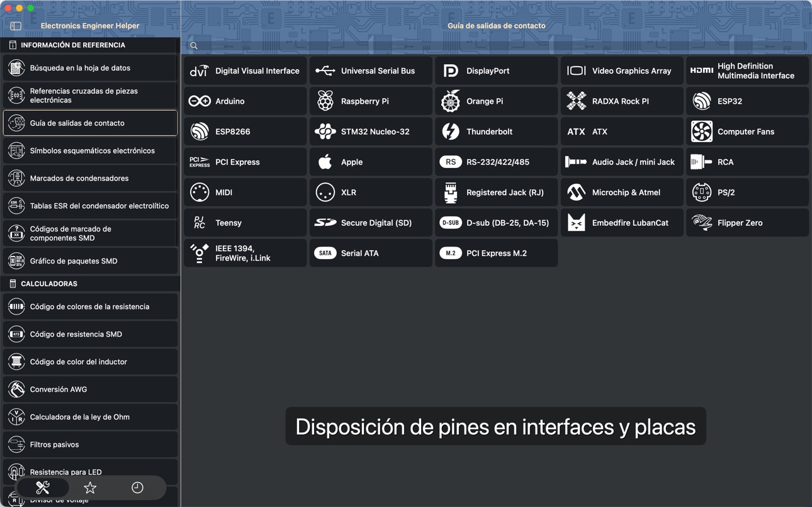Click the XLR connector icon
The height and width of the screenshot is (507, 812).
click(x=325, y=192)
